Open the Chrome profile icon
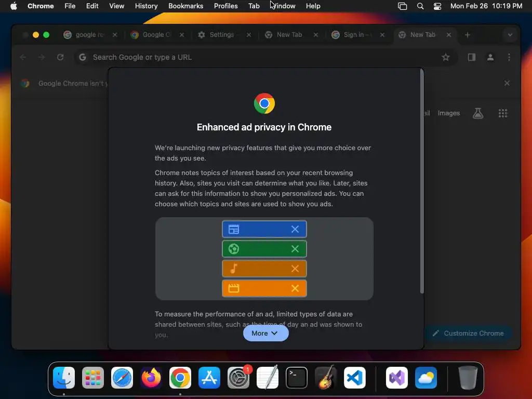The width and height of the screenshot is (532, 399). point(490,57)
